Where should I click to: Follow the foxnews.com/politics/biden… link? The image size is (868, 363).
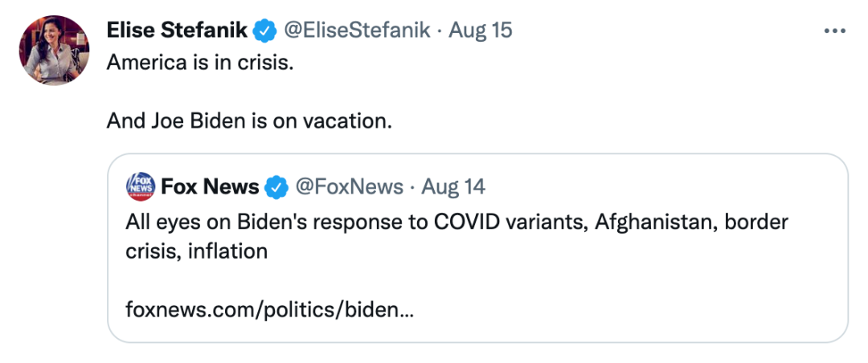point(270,308)
